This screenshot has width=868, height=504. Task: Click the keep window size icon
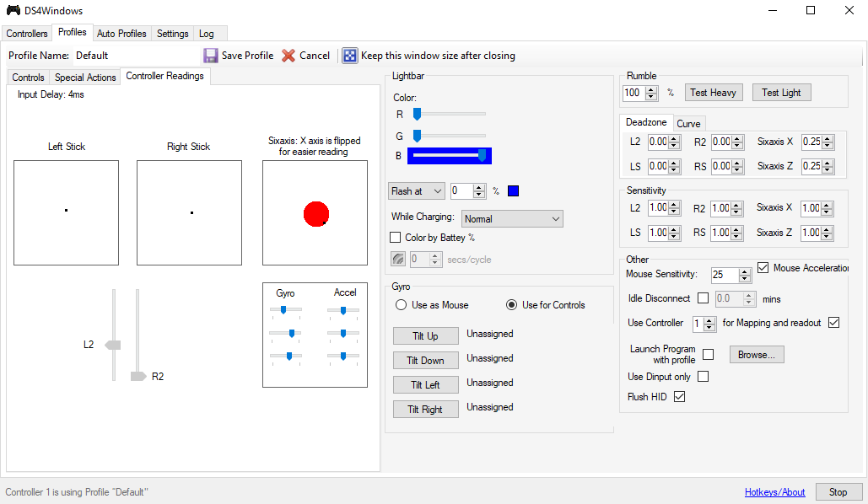coord(350,56)
